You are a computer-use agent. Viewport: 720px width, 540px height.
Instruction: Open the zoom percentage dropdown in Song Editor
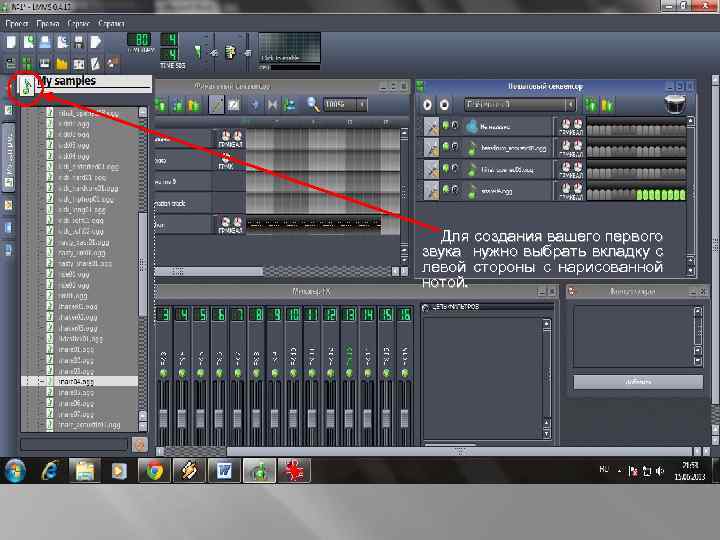pos(362,105)
